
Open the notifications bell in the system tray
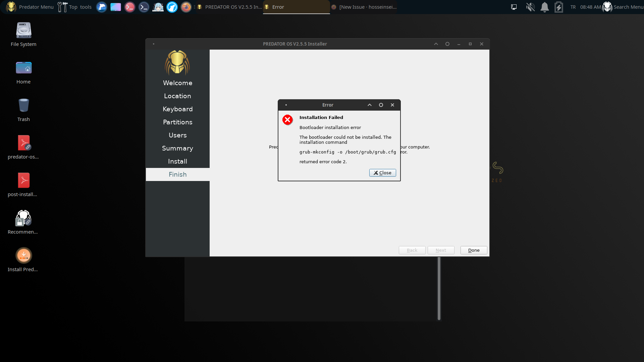pyautogui.click(x=544, y=7)
